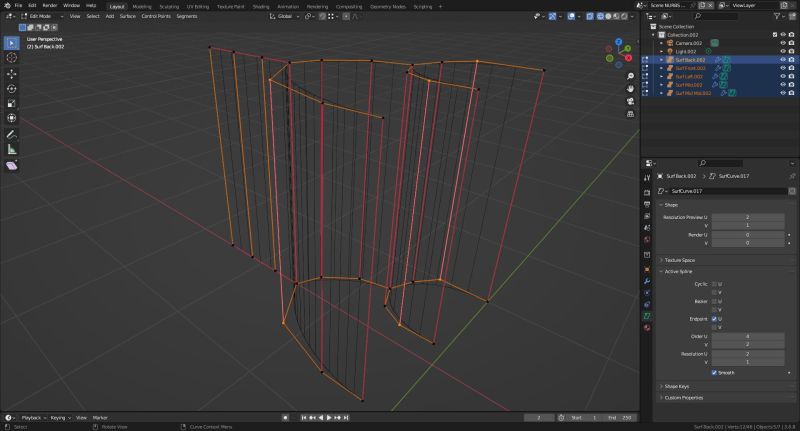Expand the Custom Properties panel

683,398
